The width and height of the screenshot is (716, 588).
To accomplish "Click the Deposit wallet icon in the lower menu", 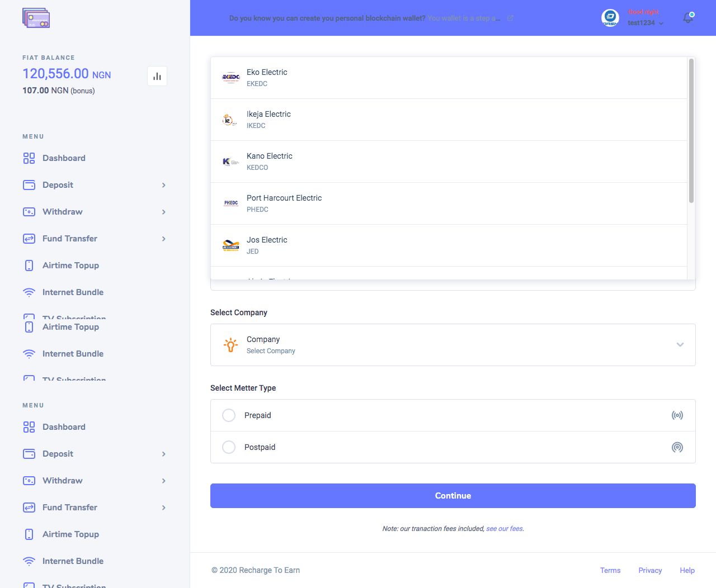I will tap(29, 454).
